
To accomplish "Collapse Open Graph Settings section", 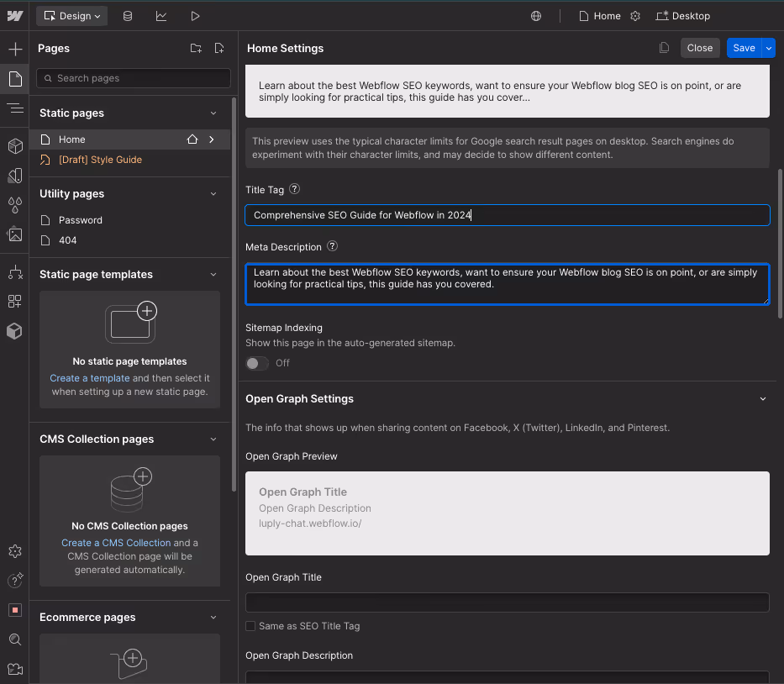I will click(763, 399).
